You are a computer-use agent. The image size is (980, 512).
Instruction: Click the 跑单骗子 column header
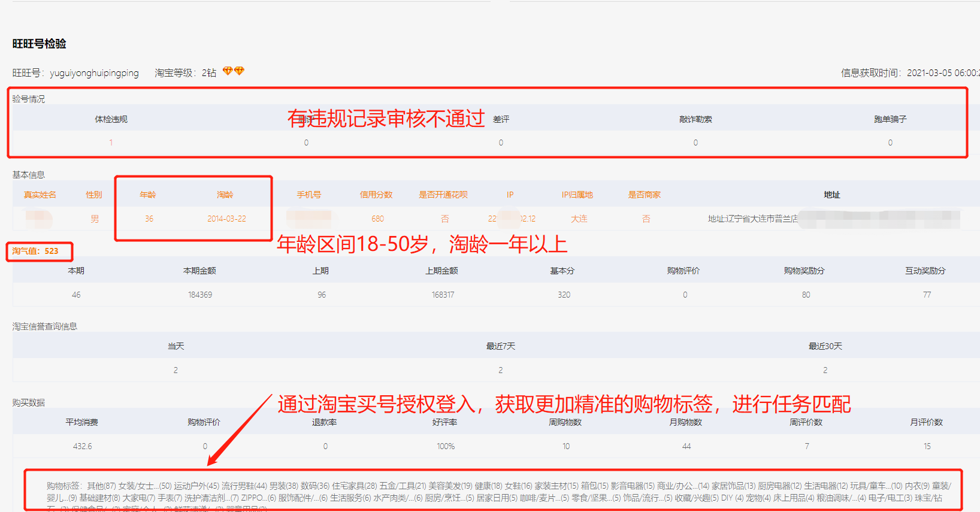[x=890, y=119]
